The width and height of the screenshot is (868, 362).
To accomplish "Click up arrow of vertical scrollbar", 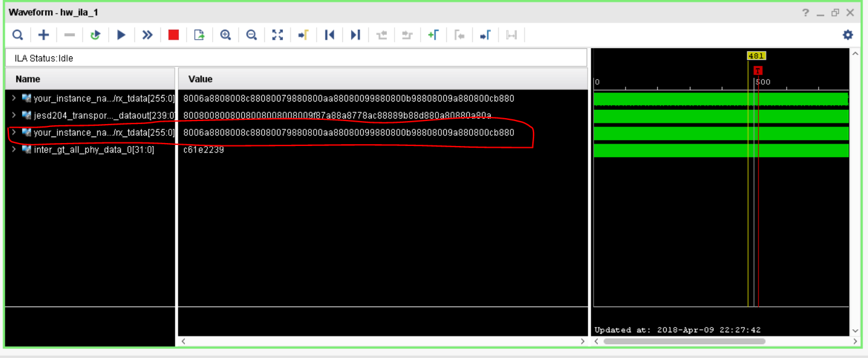I will point(856,54).
